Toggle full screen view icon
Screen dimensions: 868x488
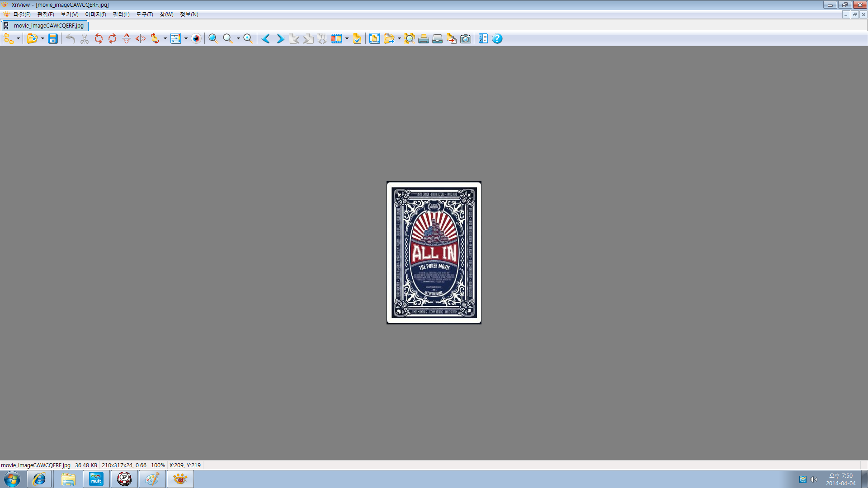(375, 39)
